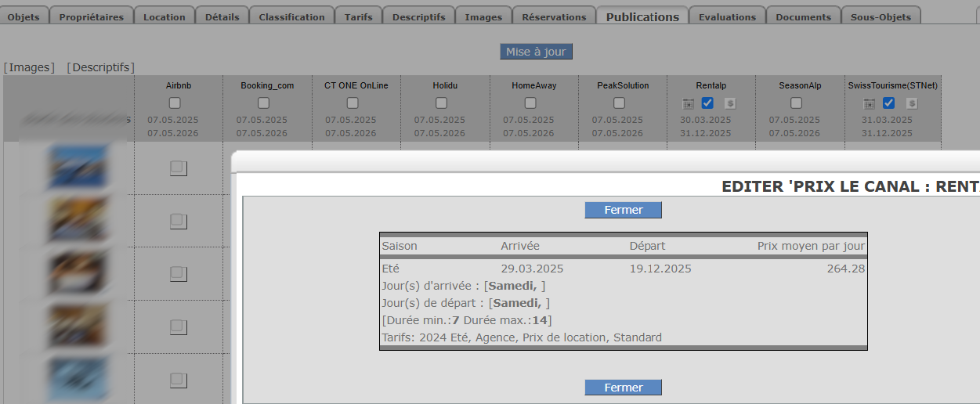Tick the Booking_com channel checkbox
This screenshot has height=404, width=980.
coord(264,103)
